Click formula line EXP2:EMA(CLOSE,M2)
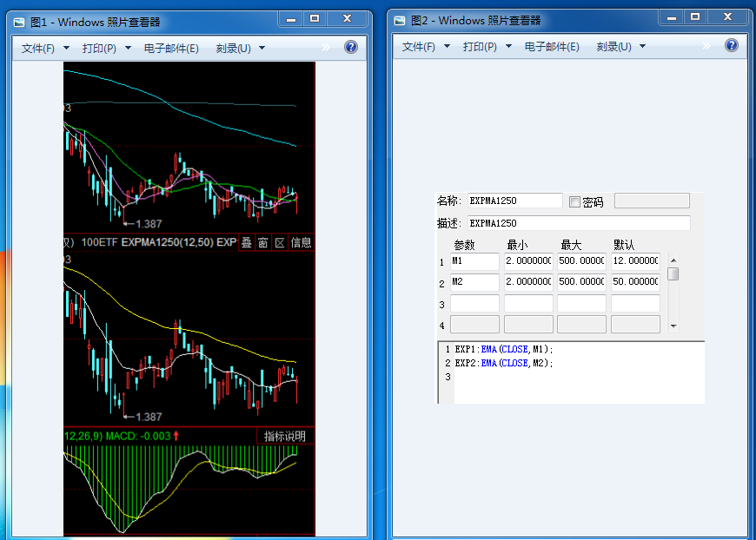This screenshot has height=540, width=756. coord(504,363)
